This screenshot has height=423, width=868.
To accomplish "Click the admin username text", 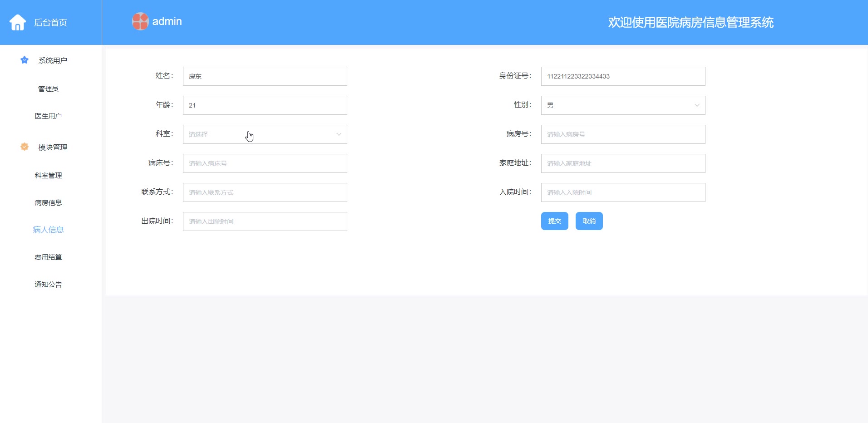I will (x=167, y=21).
